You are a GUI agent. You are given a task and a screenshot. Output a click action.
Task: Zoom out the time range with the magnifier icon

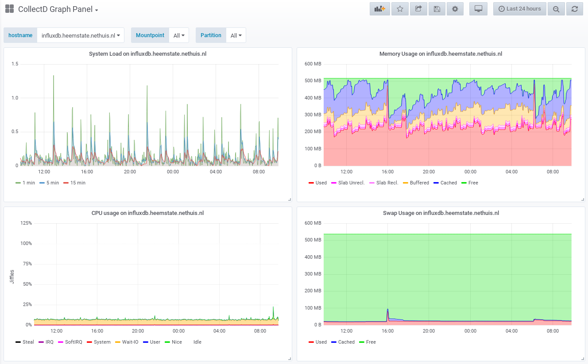(x=556, y=9)
